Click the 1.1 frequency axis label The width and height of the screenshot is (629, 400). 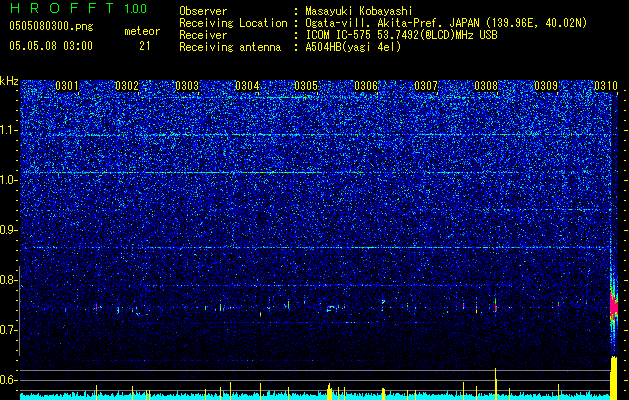[9, 130]
